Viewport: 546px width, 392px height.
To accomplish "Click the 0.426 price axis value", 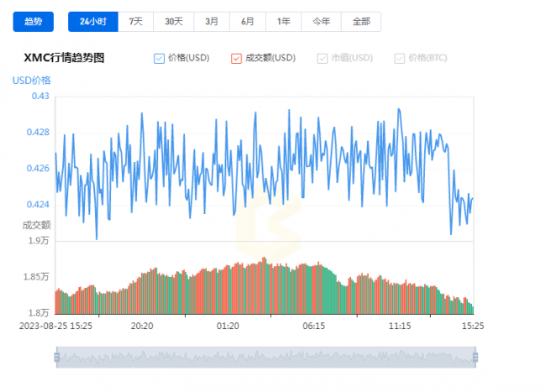I will 38,169.
